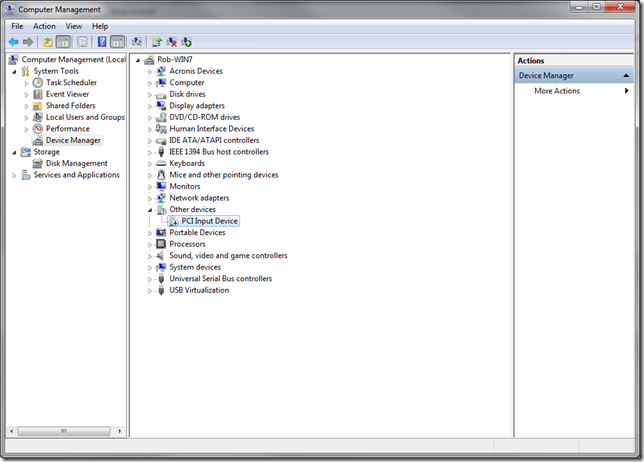This screenshot has height=462, width=644.
Task: Select Human Interface Devices label
Action: [x=212, y=129]
